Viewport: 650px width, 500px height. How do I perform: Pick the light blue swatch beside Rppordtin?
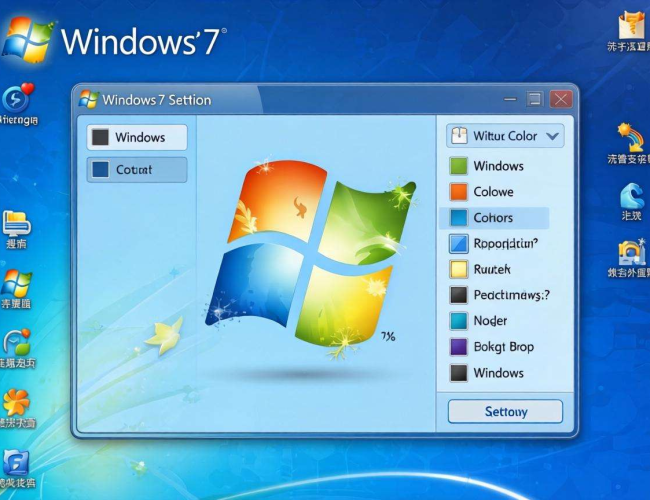(x=458, y=243)
